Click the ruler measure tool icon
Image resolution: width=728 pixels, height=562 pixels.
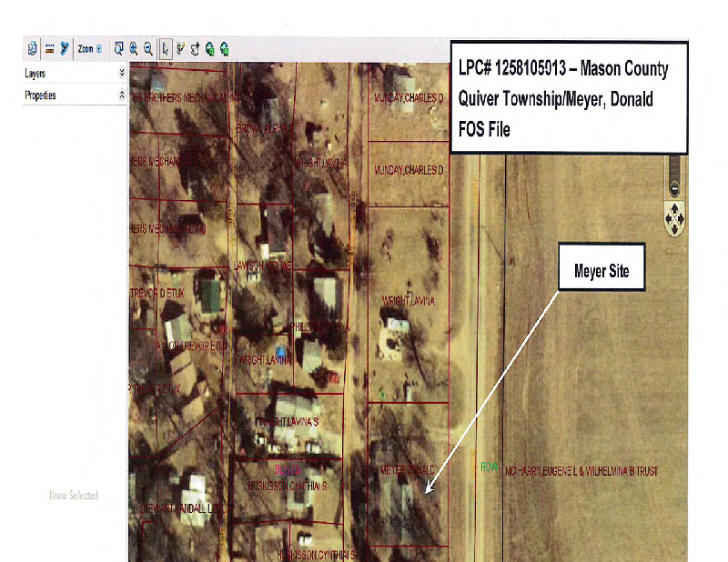tap(49, 48)
